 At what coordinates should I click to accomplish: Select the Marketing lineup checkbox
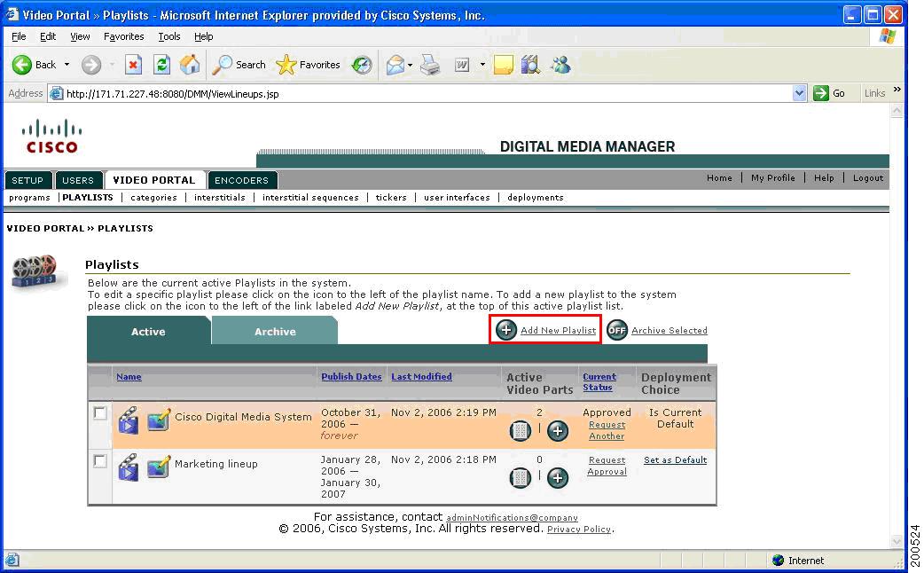pyautogui.click(x=99, y=459)
